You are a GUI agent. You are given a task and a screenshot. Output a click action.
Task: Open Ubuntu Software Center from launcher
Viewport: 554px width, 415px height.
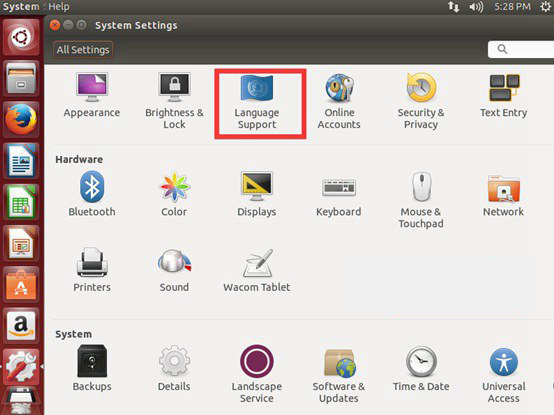coord(21,285)
